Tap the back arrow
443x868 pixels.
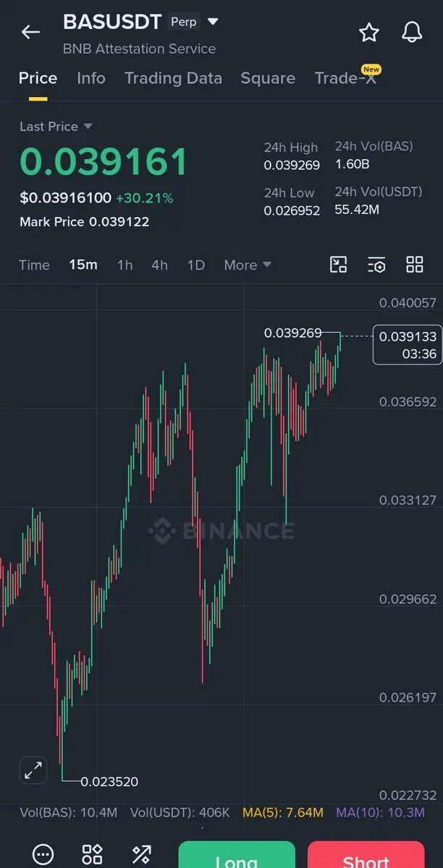30,32
